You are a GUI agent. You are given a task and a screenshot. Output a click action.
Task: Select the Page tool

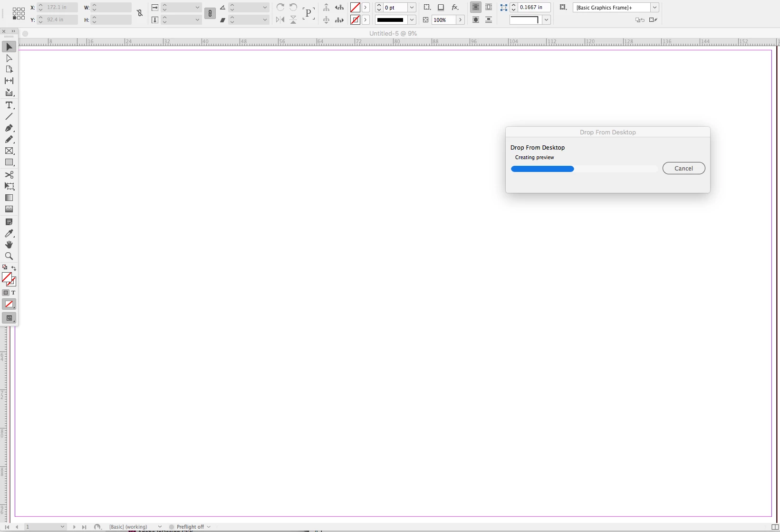click(x=9, y=69)
